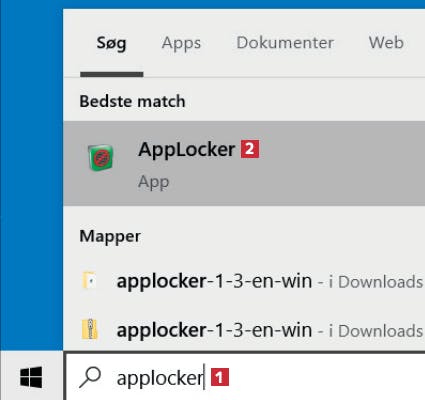This screenshot has height=400, width=425.
Task: Switch to the Apps tab
Action: coord(181,43)
